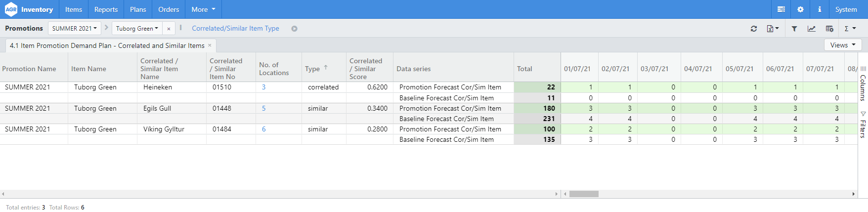Click item number 01448 cell
The width and height of the screenshot is (868, 212).
click(x=231, y=108)
